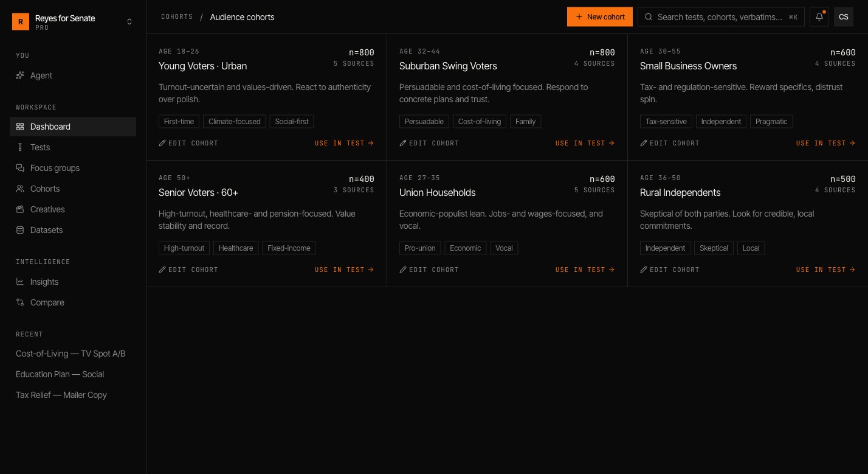
Task: Click the Tests test-tube icon
Action: [20, 147]
